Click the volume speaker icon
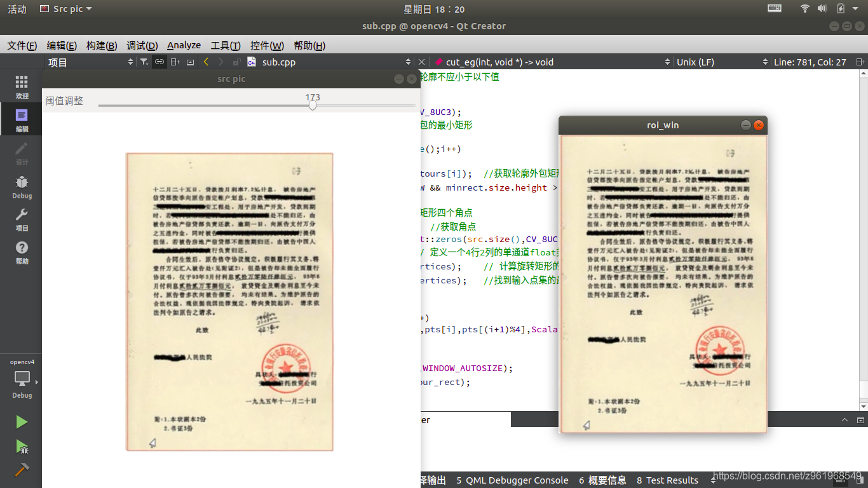 click(822, 8)
